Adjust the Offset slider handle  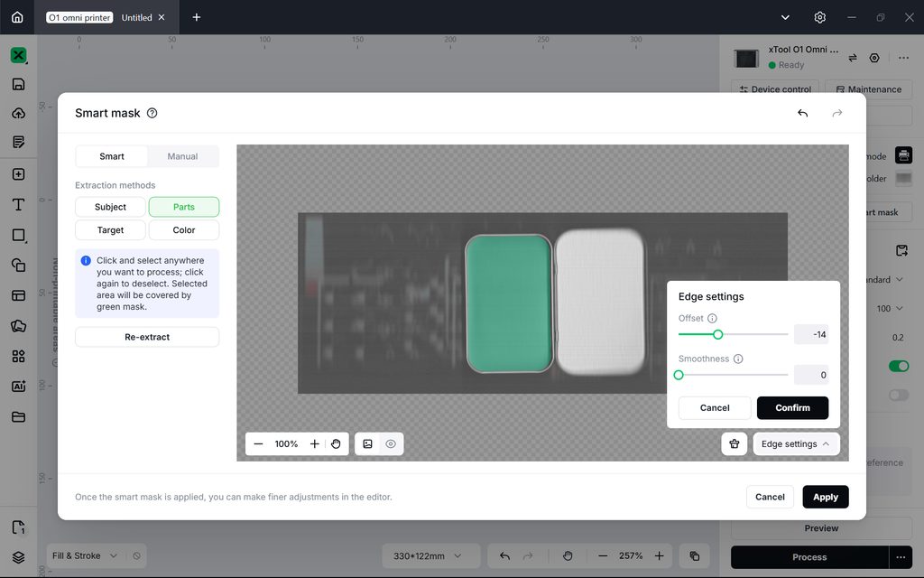pos(717,334)
